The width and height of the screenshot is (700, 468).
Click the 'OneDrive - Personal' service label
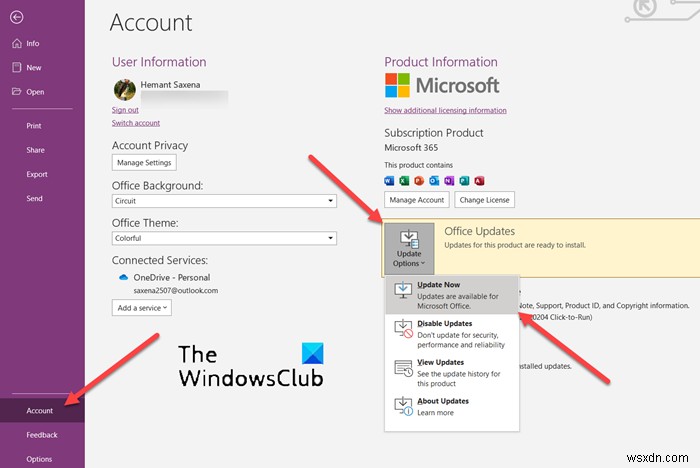click(x=171, y=277)
